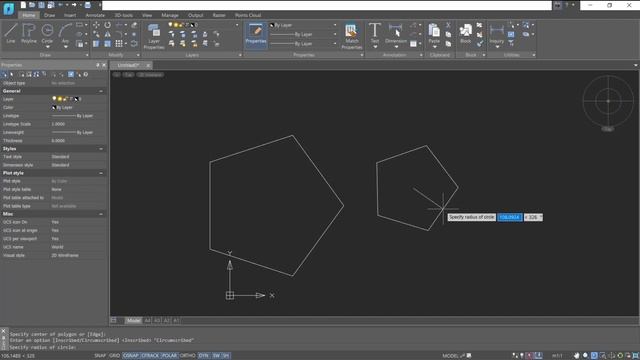This screenshot has width=640, height=360.
Task: Switch to the View ribbon tab
Action: click(147, 15)
